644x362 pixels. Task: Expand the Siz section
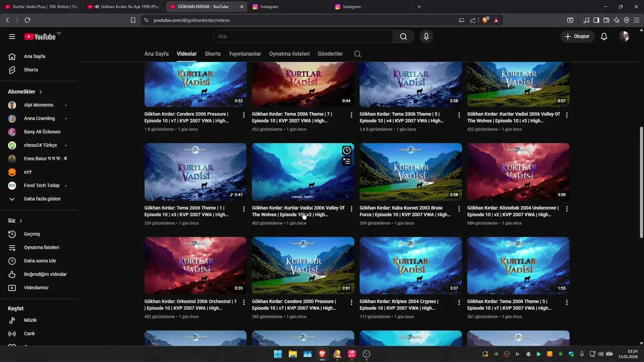(15, 221)
